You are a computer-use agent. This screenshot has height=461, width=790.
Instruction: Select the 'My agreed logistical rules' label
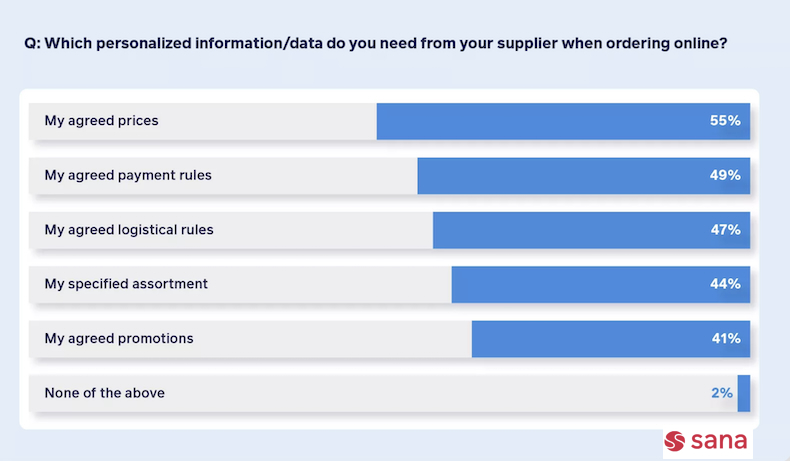tap(129, 230)
